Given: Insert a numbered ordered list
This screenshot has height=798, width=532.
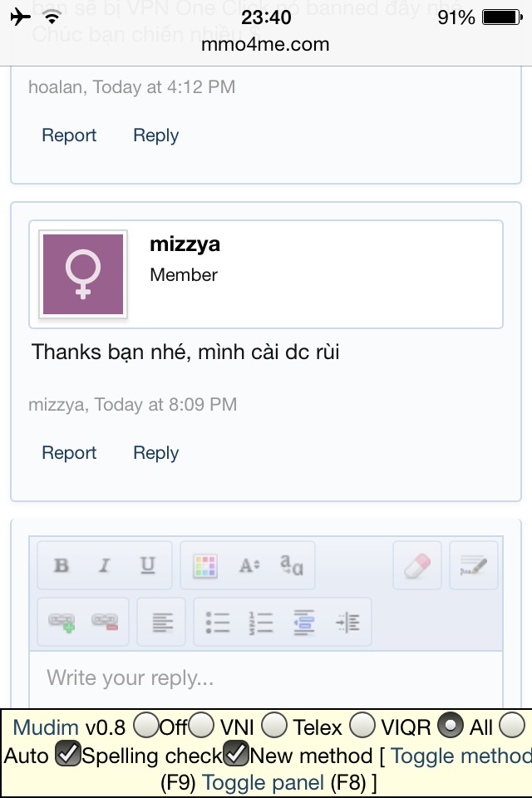Looking at the screenshot, I should (261, 622).
